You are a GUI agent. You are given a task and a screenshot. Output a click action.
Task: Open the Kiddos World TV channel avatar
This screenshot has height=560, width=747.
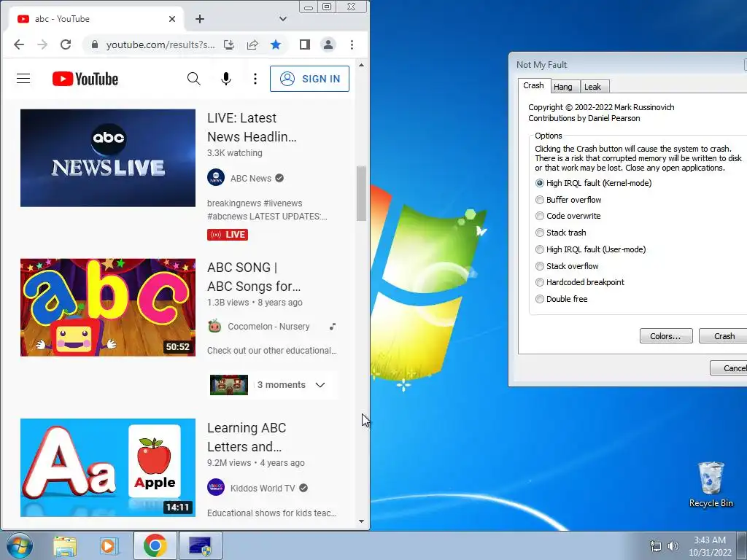click(216, 488)
